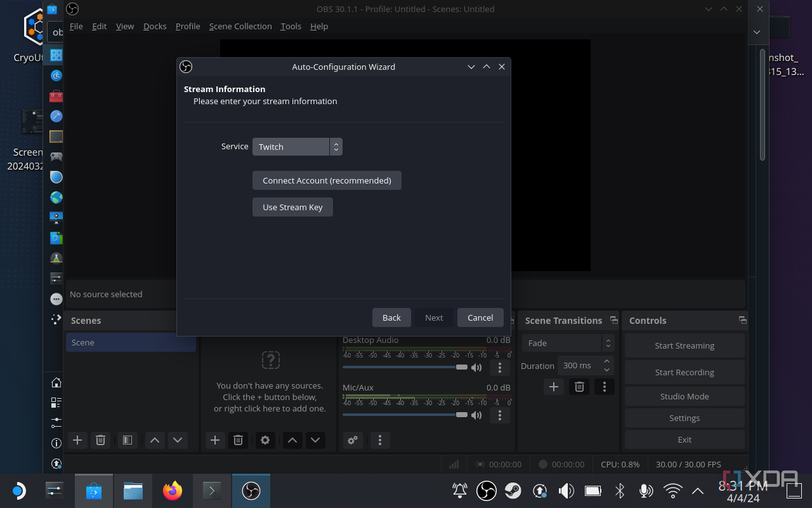This screenshot has height=508, width=812.
Task: Open Discover store on taskbar
Action: (94, 491)
